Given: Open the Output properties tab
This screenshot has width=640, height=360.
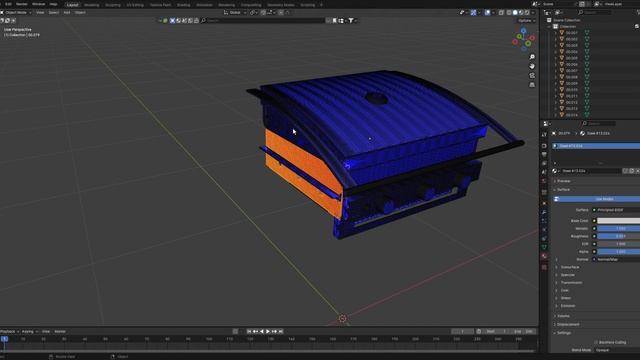Looking at the screenshot, I should (x=544, y=155).
